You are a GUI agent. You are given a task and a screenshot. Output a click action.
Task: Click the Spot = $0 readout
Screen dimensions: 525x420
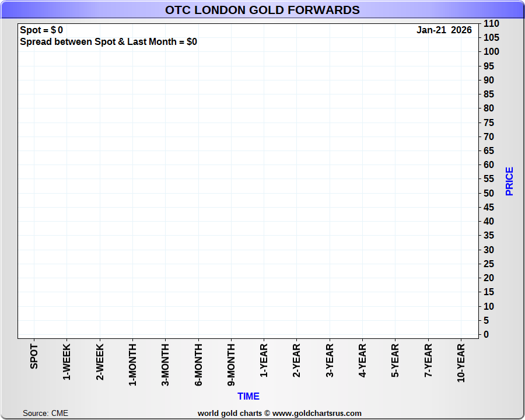pos(41,30)
